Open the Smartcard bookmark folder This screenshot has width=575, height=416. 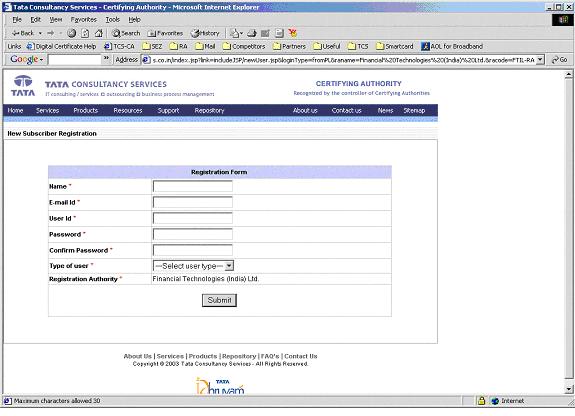[x=395, y=47]
